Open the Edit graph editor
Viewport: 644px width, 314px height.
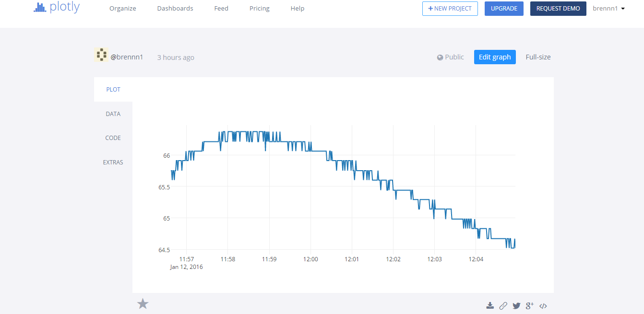point(495,57)
